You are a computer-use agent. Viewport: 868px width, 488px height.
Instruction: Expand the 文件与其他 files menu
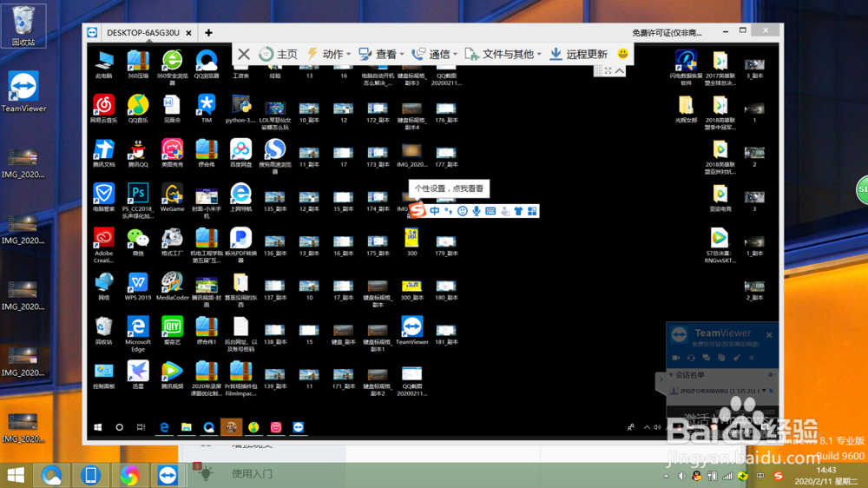click(x=503, y=54)
